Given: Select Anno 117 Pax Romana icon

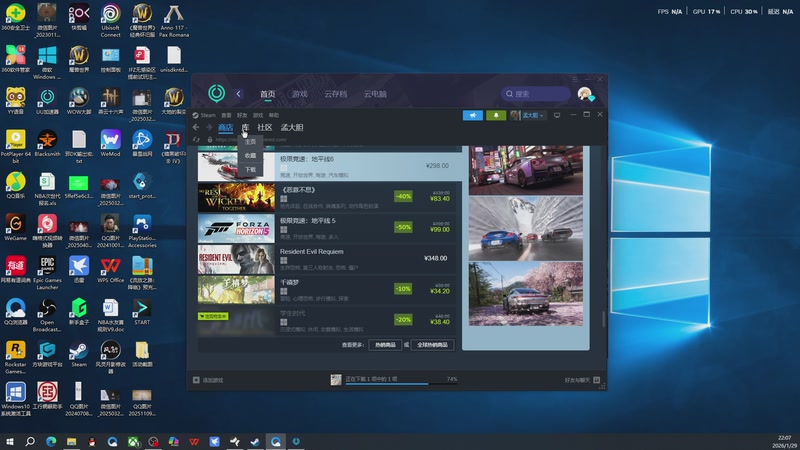Looking at the screenshot, I should [173, 21].
